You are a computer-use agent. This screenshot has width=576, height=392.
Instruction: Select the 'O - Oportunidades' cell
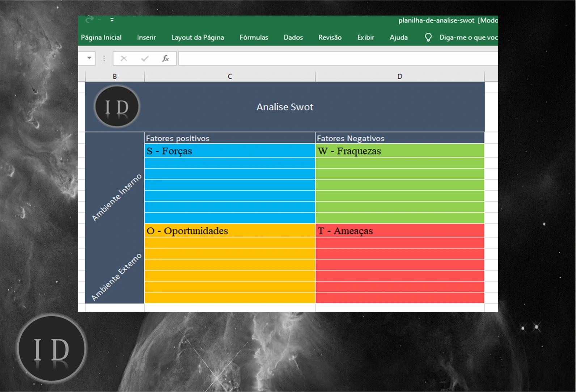click(x=230, y=231)
